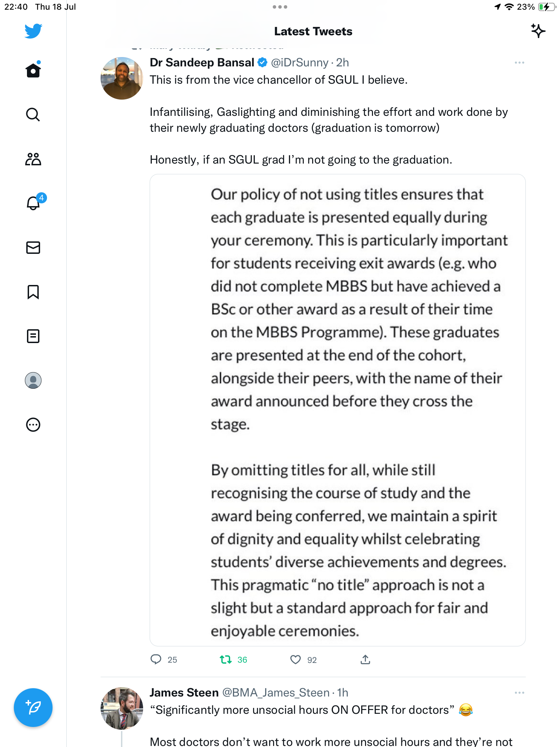
Task: Open the Bookmarks icon in sidebar
Action: point(33,292)
